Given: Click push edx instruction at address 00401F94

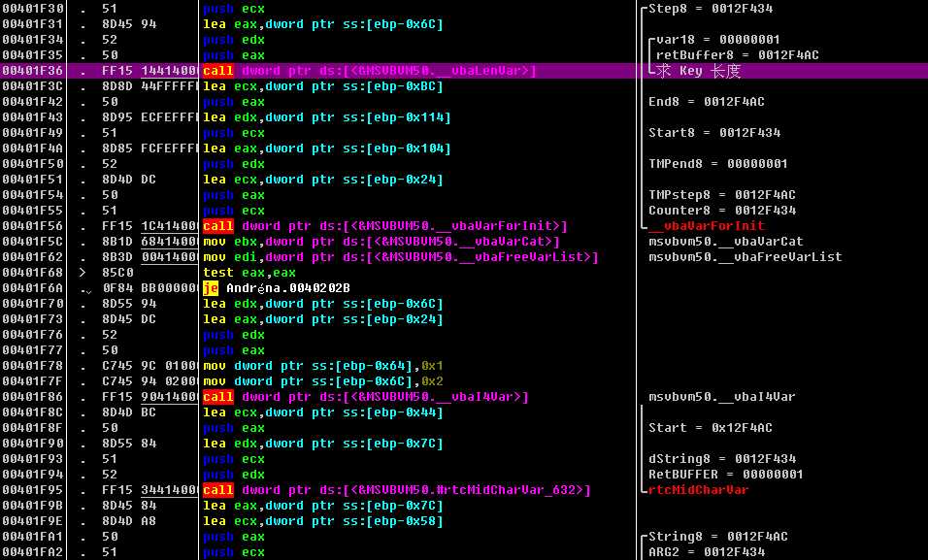Looking at the screenshot, I should point(234,475).
